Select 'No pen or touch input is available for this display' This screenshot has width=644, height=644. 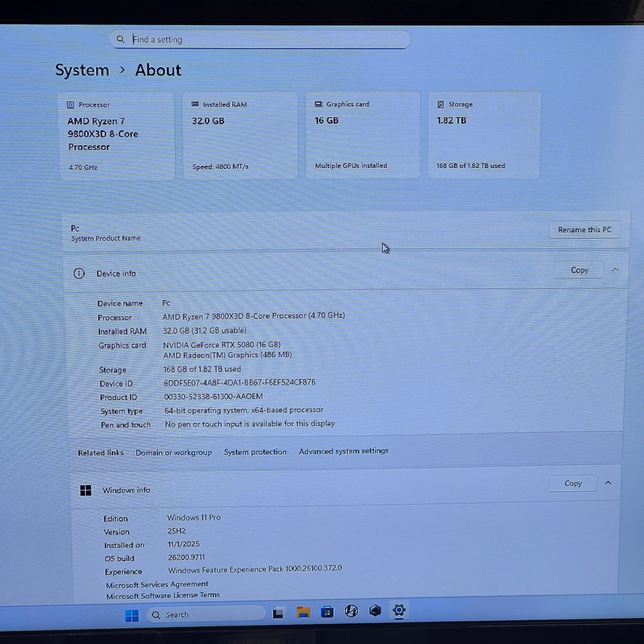(x=250, y=424)
